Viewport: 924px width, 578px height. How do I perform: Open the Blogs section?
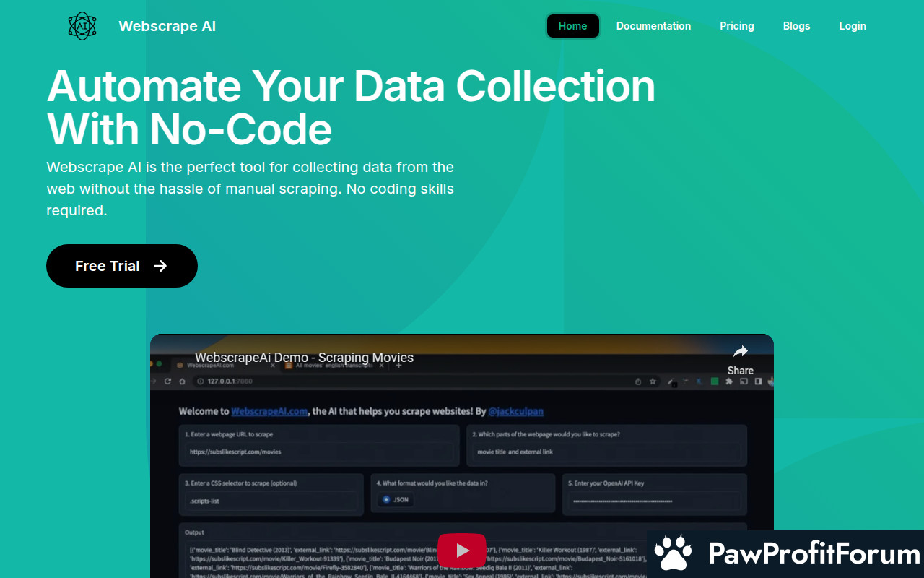pyautogui.click(x=796, y=26)
